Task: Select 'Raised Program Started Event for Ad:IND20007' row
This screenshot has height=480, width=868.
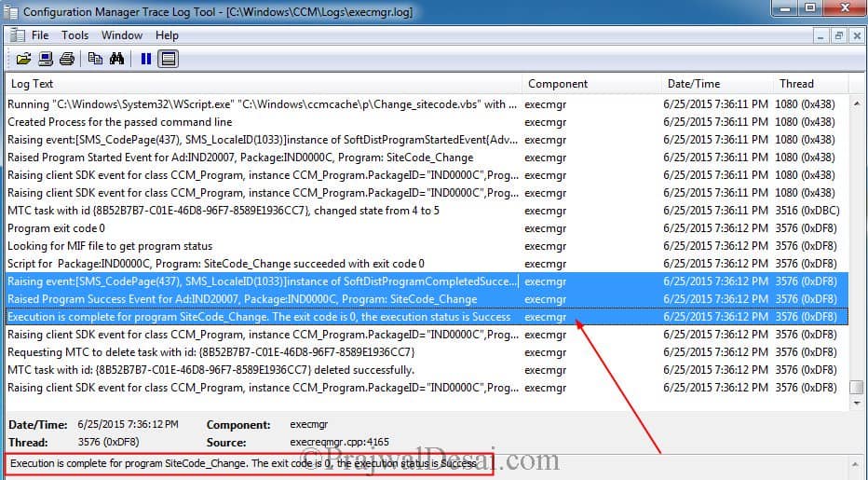Action: point(427,158)
